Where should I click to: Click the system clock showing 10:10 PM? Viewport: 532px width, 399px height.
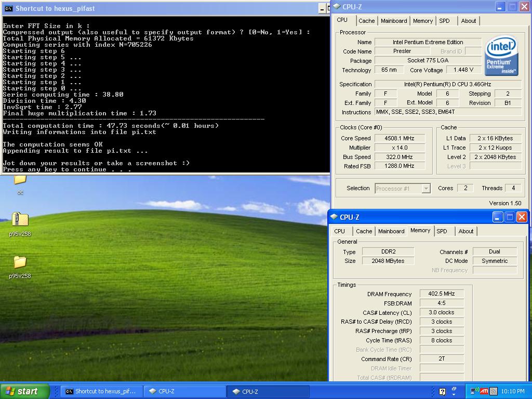[513, 391]
